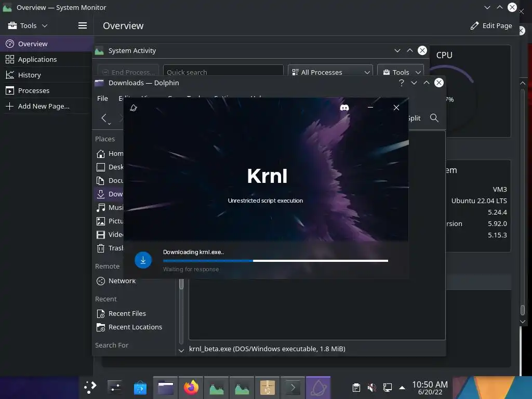Expand the chevron beside krnl_beta.exe status

(181, 351)
